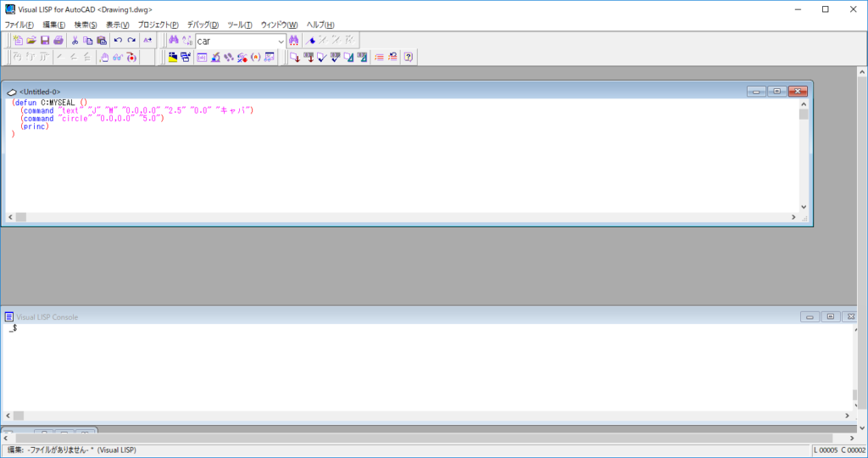Image resolution: width=868 pixels, height=458 pixels.
Task: Open the ファイル(F) menu
Action: click(19, 25)
